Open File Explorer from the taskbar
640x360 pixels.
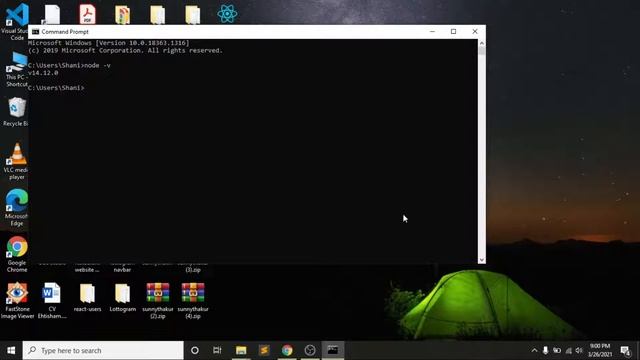[x=241, y=350]
